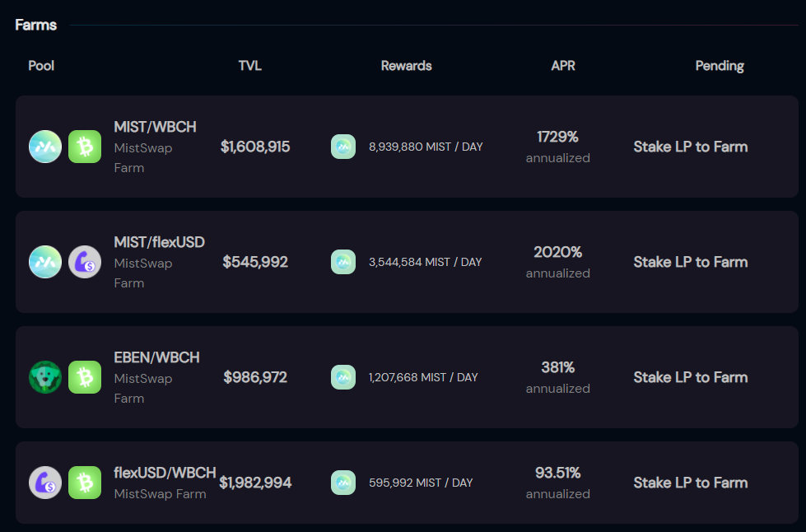Click the Farms section heading
Viewport: 806px width, 532px height.
point(35,25)
